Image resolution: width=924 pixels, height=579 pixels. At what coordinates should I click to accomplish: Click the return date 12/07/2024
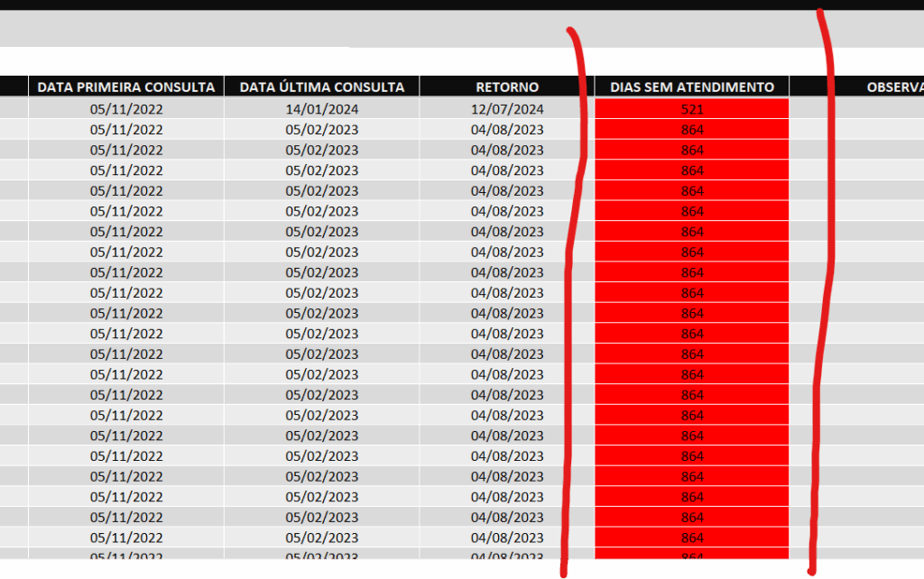click(x=507, y=109)
